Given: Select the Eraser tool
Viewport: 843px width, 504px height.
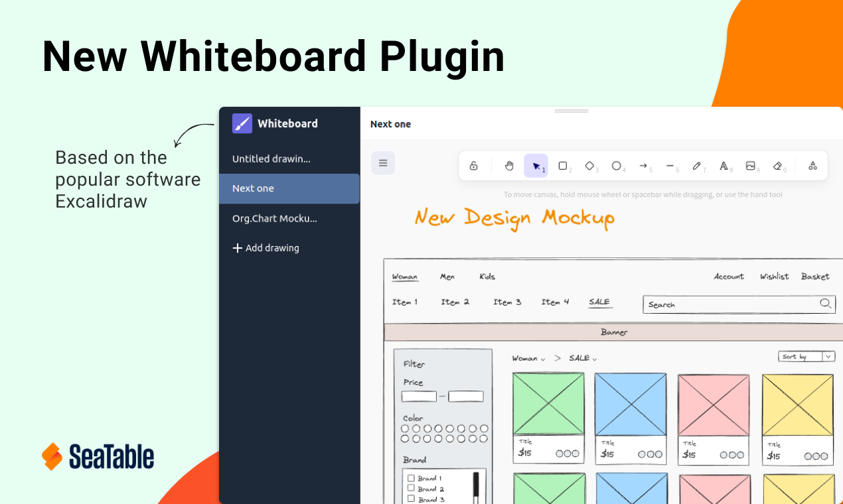Looking at the screenshot, I should tap(778, 166).
